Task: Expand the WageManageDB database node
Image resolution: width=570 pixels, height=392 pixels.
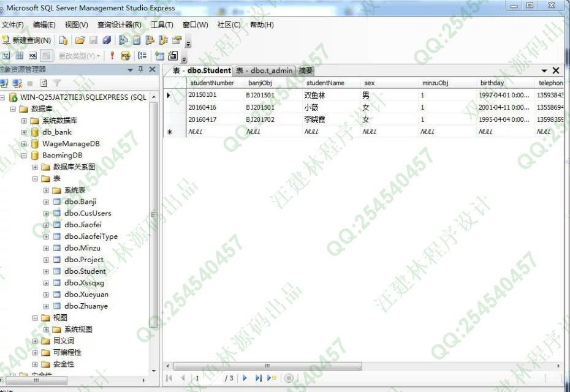Action: pos(24,144)
